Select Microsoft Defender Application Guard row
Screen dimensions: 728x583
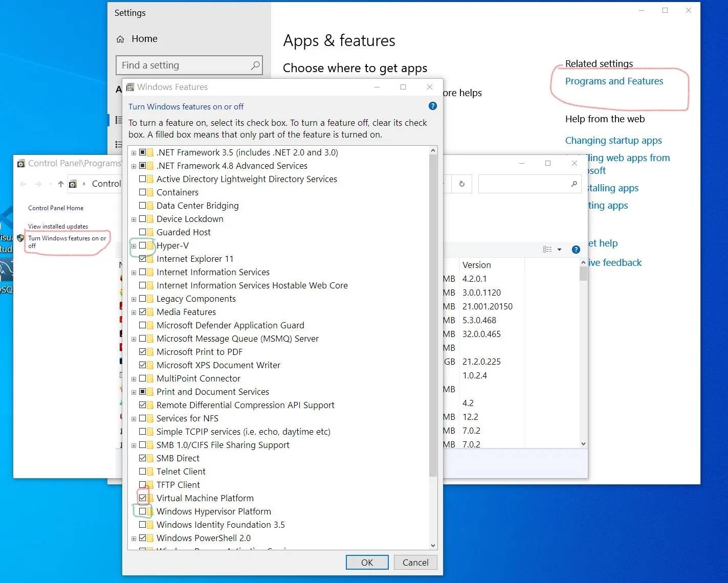click(230, 325)
